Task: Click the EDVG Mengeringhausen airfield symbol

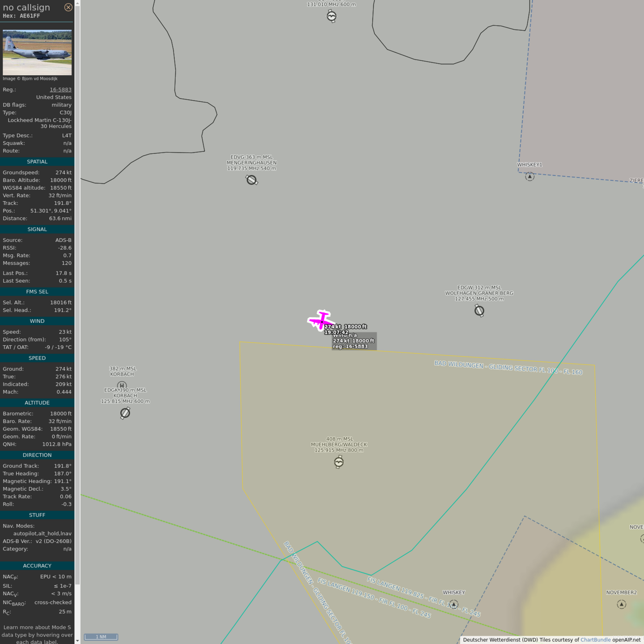Action: coord(252,180)
